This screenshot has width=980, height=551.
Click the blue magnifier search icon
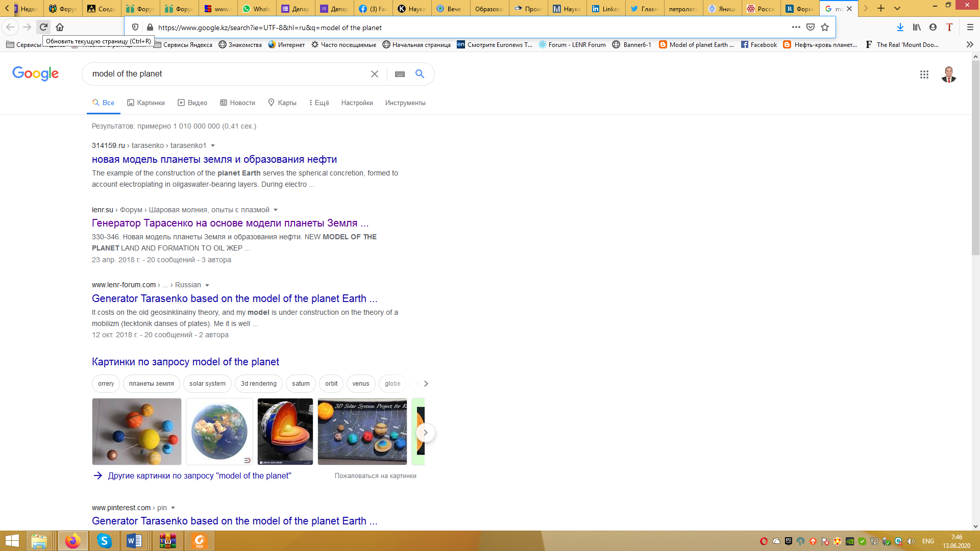point(420,74)
